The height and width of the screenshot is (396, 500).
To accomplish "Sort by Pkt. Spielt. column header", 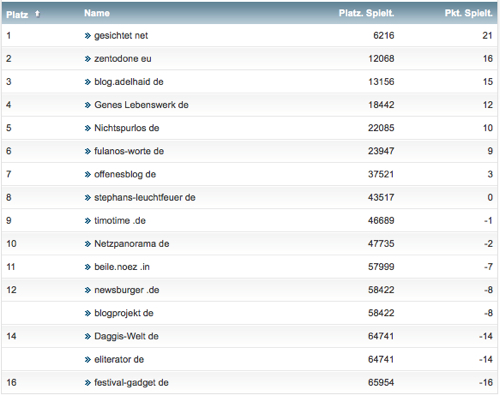I will click(x=468, y=13).
